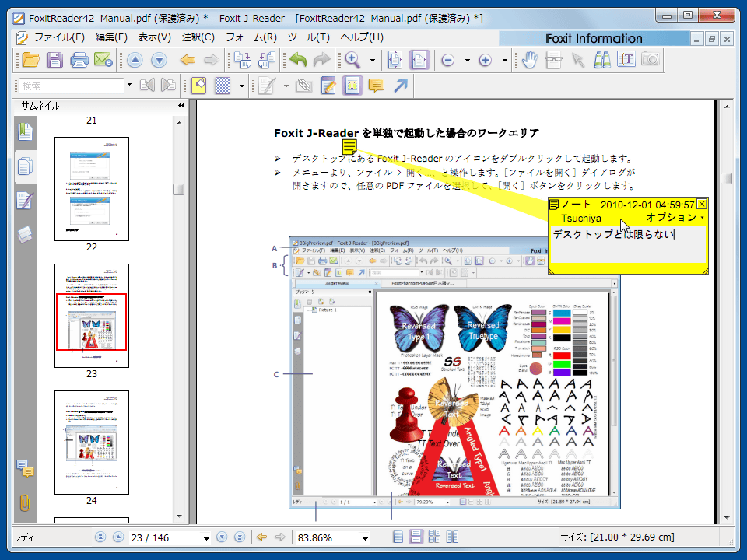This screenshot has height=560, width=747.
Task: Click in the 検索 search field
Action: pyautogui.click(x=72, y=86)
